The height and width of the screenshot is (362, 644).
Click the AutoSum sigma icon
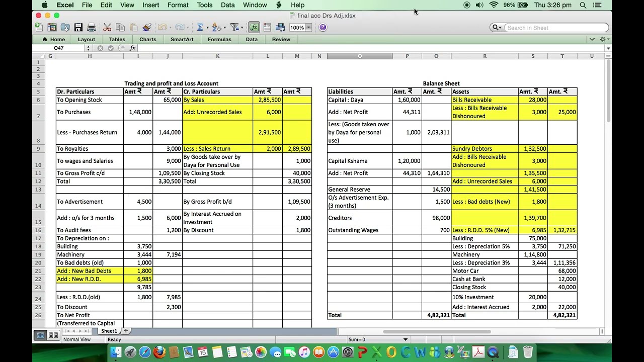point(200,27)
